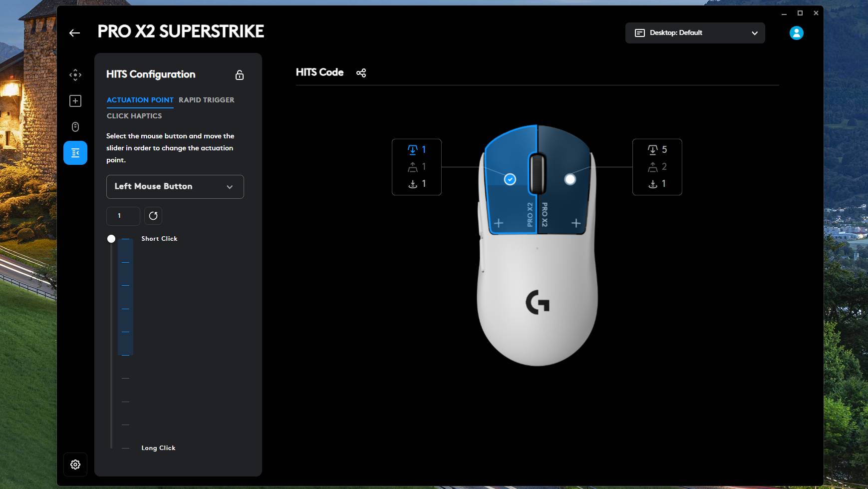Select the left mouse button marker on the mouse

510,179
